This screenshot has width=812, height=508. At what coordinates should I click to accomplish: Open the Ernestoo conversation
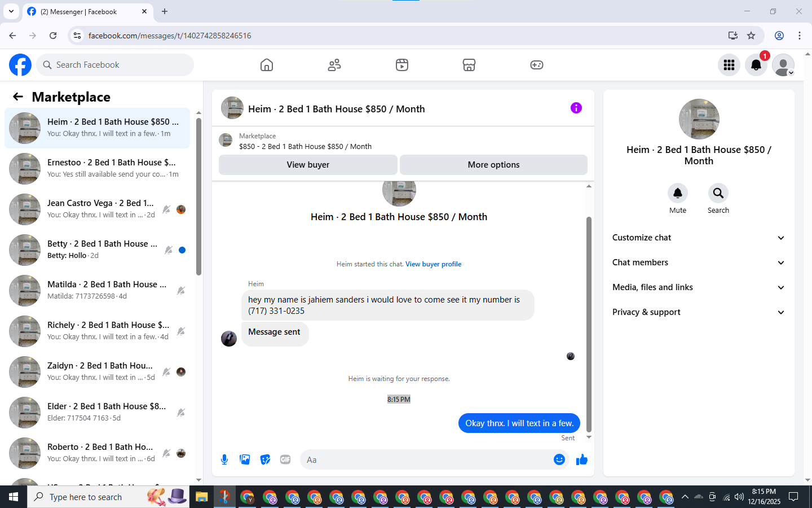(x=97, y=169)
